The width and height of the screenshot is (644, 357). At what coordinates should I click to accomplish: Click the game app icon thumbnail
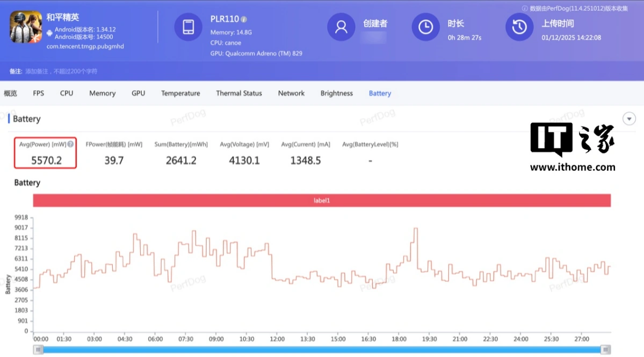[x=26, y=27]
